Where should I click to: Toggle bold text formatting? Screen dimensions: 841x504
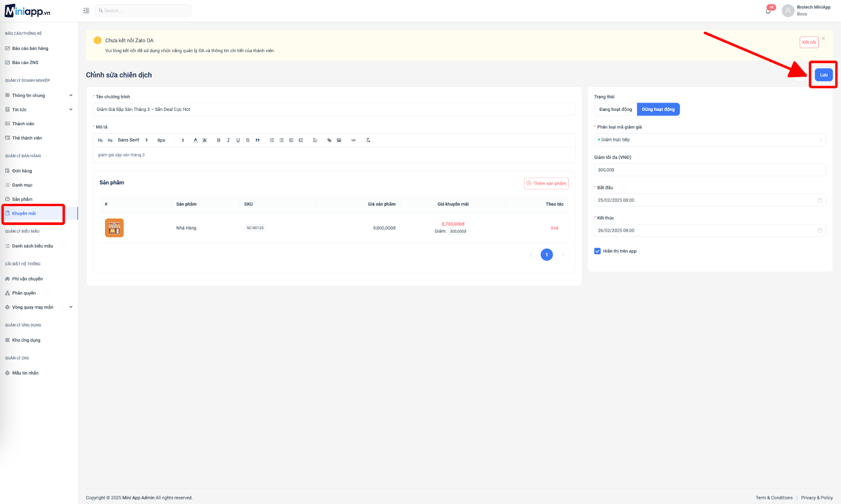[x=219, y=140]
